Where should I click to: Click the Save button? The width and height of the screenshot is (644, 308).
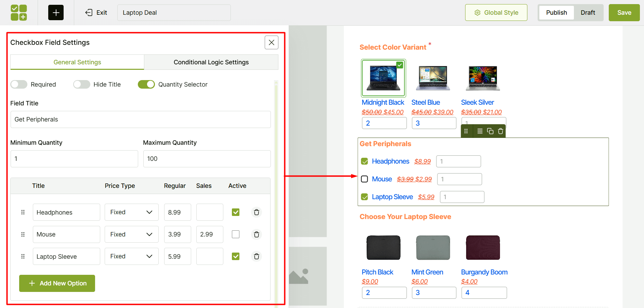(624, 12)
